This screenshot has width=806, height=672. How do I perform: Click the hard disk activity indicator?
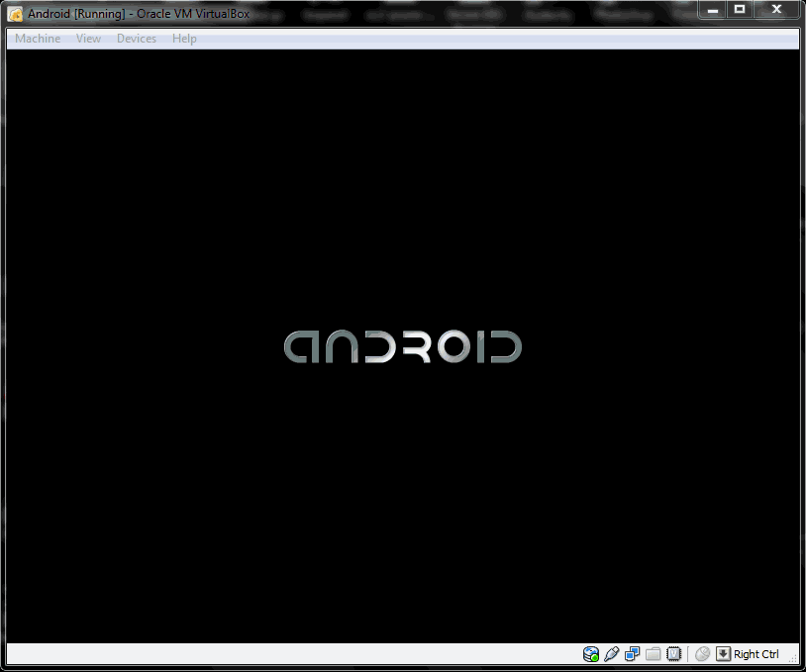[x=591, y=654]
